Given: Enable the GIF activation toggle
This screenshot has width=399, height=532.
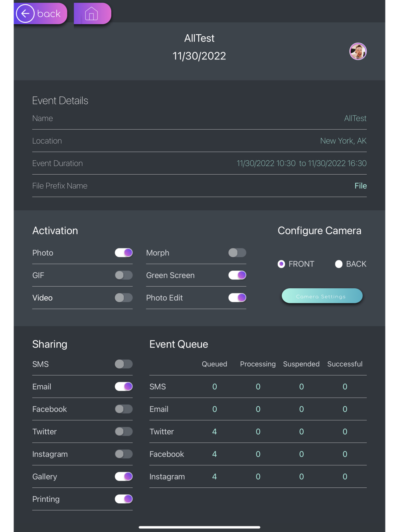Looking at the screenshot, I should 124,275.
